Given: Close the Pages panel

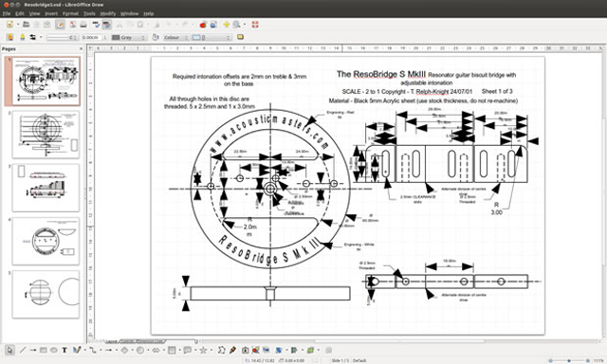Looking at the screenshot, I should (81, 48).
